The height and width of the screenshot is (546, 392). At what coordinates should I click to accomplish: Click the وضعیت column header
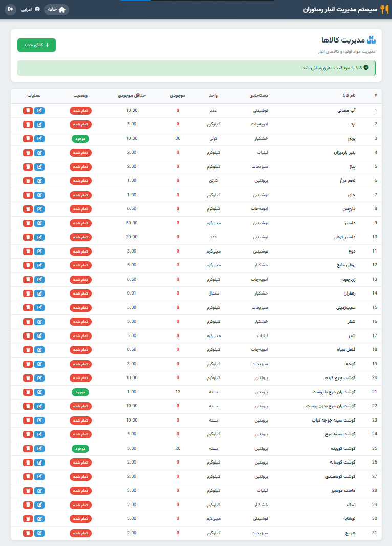80,95
